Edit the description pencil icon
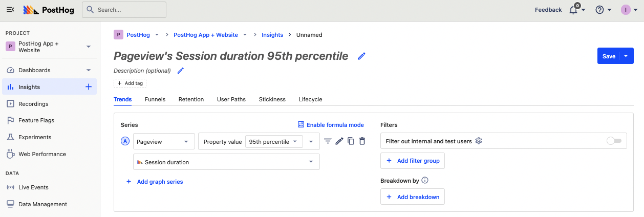Screen dimensions: 644x217 [x=180, y=71]
